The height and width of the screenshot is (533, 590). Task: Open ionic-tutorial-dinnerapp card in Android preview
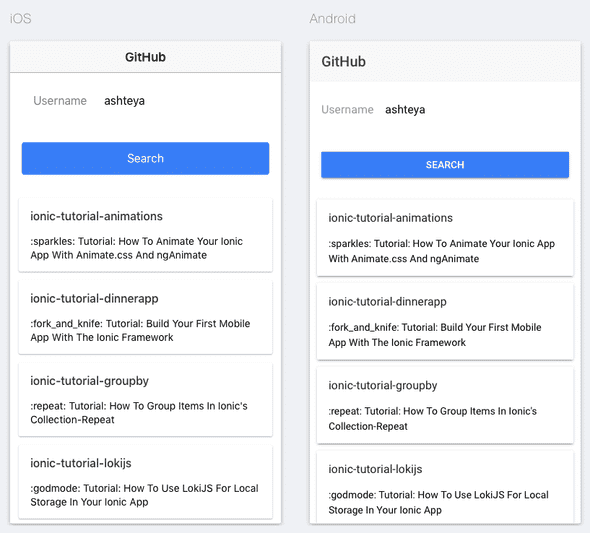[x=445, y=322]
